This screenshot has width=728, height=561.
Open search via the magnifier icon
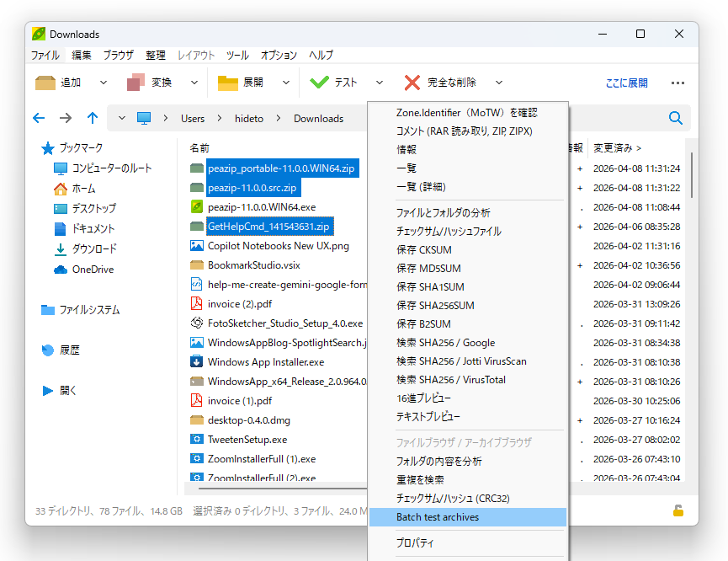click(x=675, y=118)
